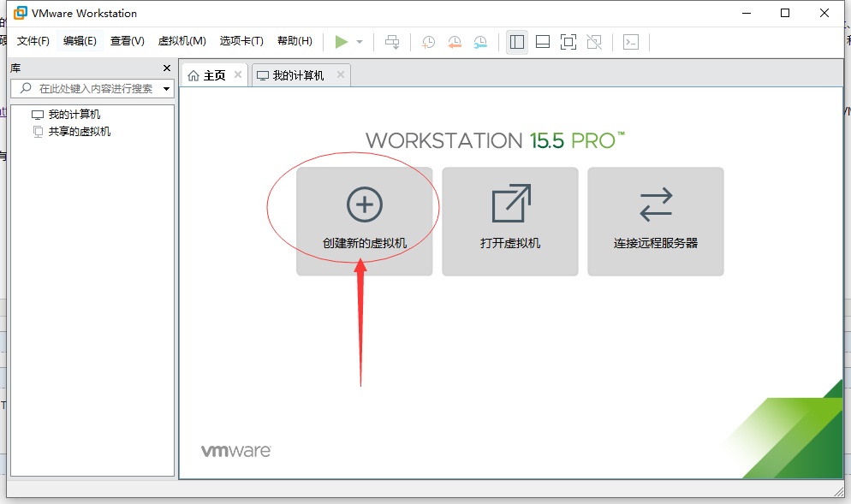Click the green power-on play icon
Screen dimensions: 851x504
[342, 42]
